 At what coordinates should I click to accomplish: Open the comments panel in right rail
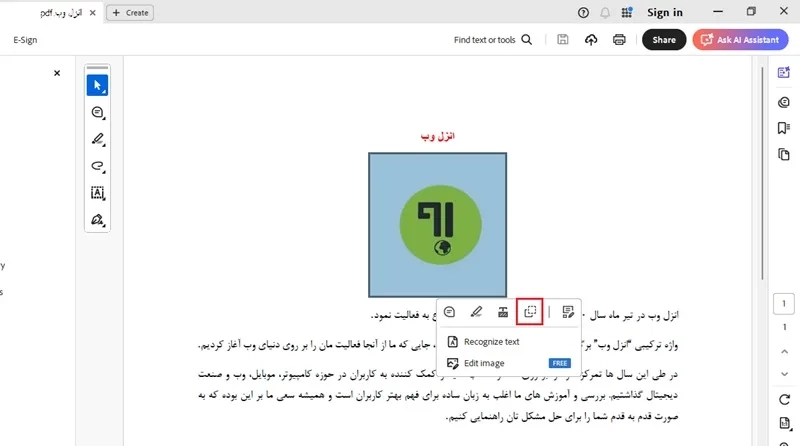click(784, 102)
